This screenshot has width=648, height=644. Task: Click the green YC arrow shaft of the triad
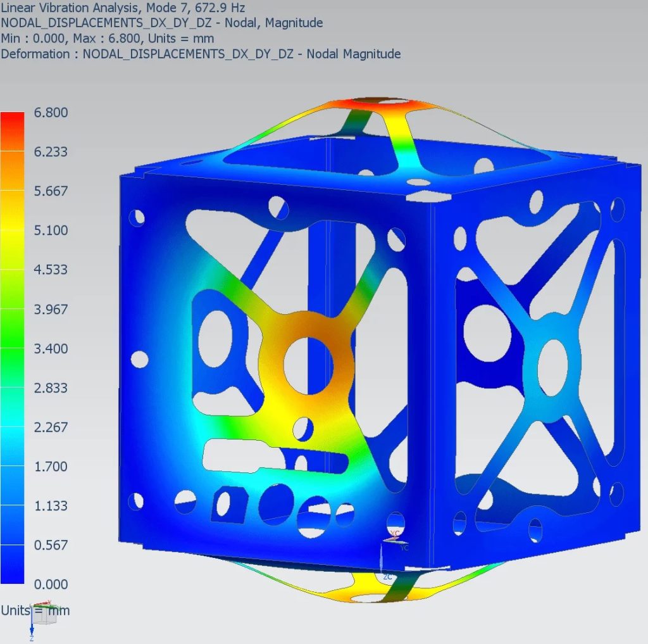[x=401, y=543]
